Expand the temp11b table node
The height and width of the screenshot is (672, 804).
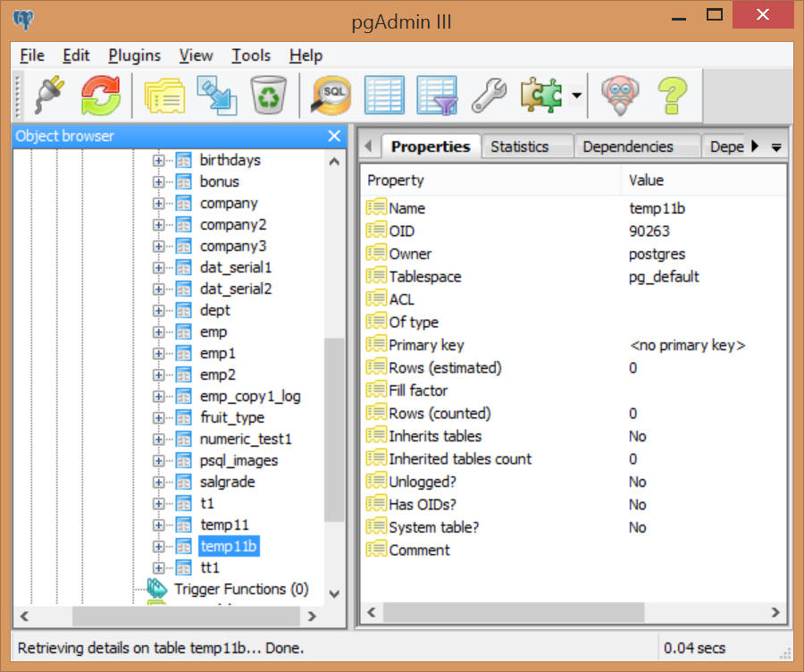point(158,547)
